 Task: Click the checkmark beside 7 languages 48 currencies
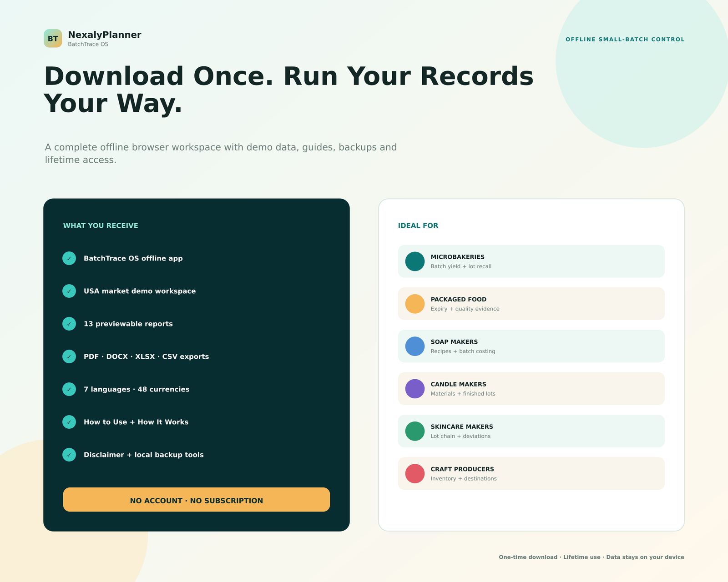(x=69, y=389)
